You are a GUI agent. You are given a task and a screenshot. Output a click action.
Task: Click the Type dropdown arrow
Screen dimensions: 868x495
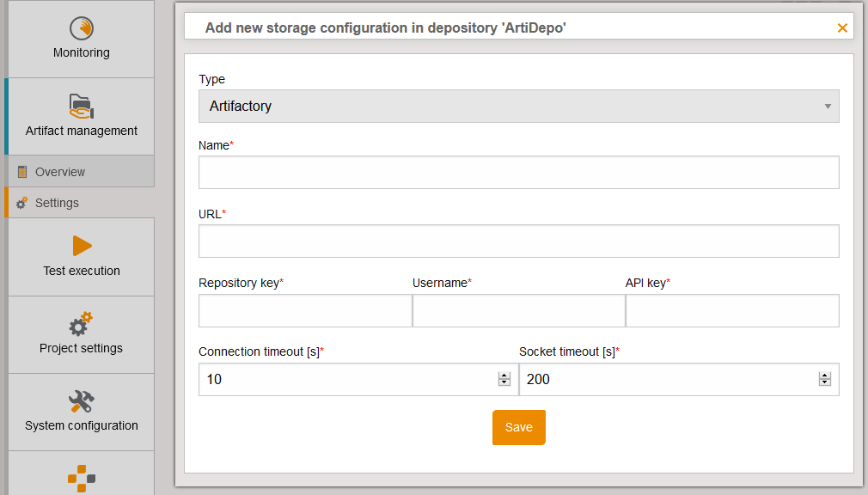click(828, 107)
